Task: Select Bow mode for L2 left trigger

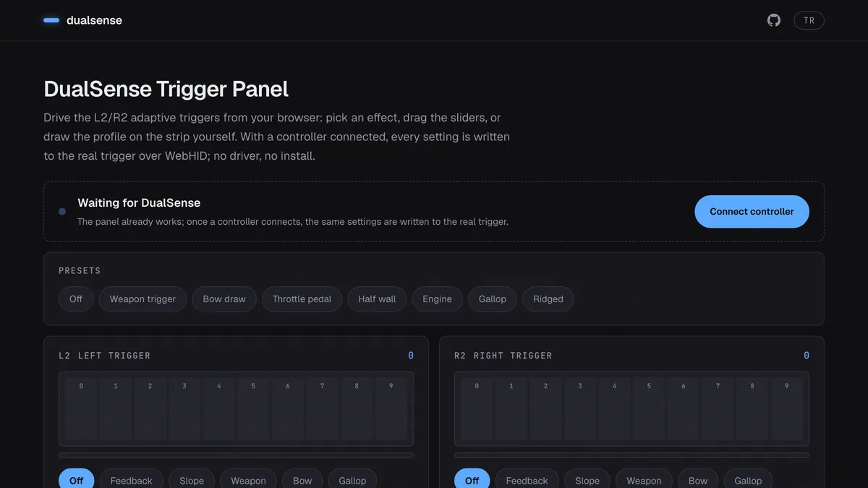Action: (302, 479)
